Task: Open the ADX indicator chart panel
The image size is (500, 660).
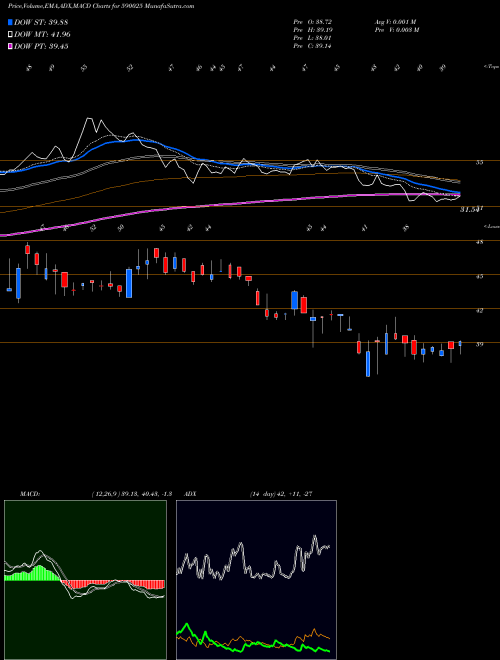Action: point(256,580)
